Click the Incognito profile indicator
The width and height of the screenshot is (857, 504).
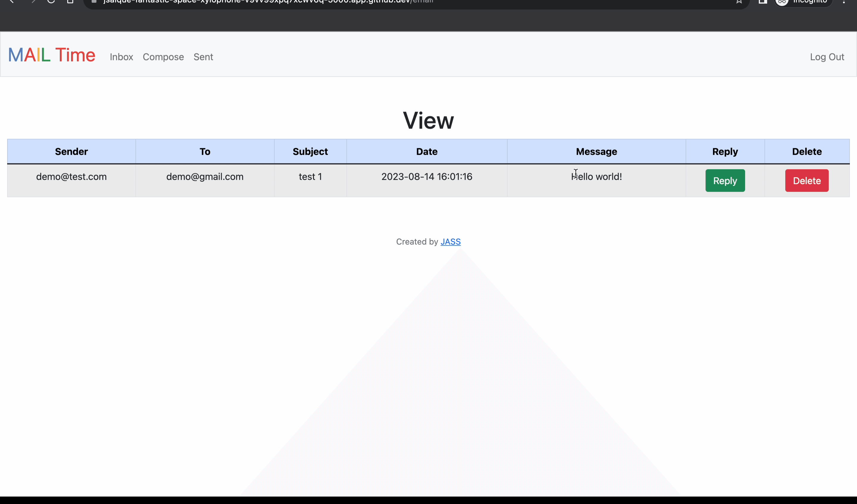click(803, 2)
